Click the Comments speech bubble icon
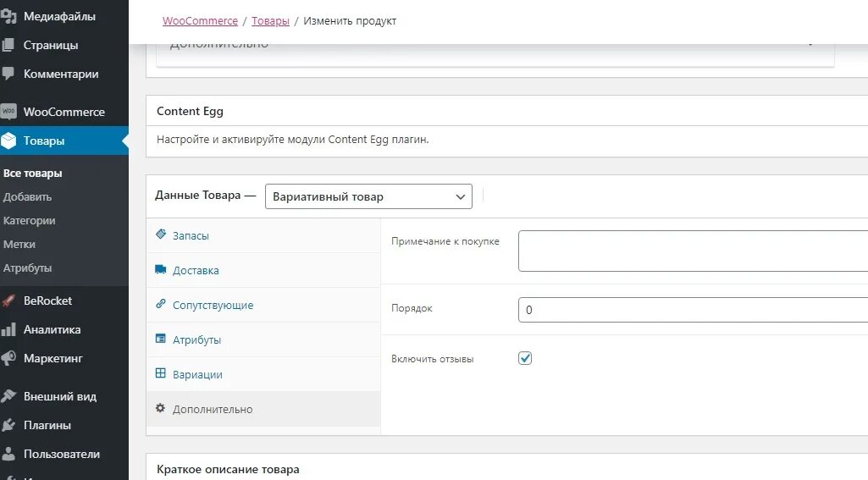The image size is (868, 480). coord(8,74)
